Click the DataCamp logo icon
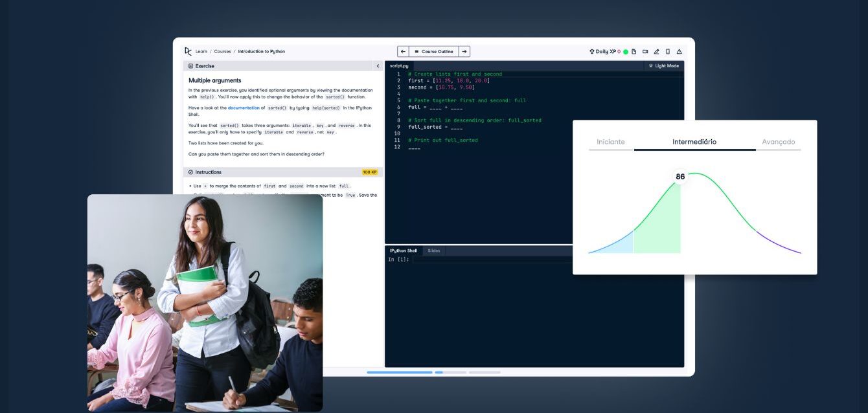Viewport: 868px width, 413px height. coord(188,51)
